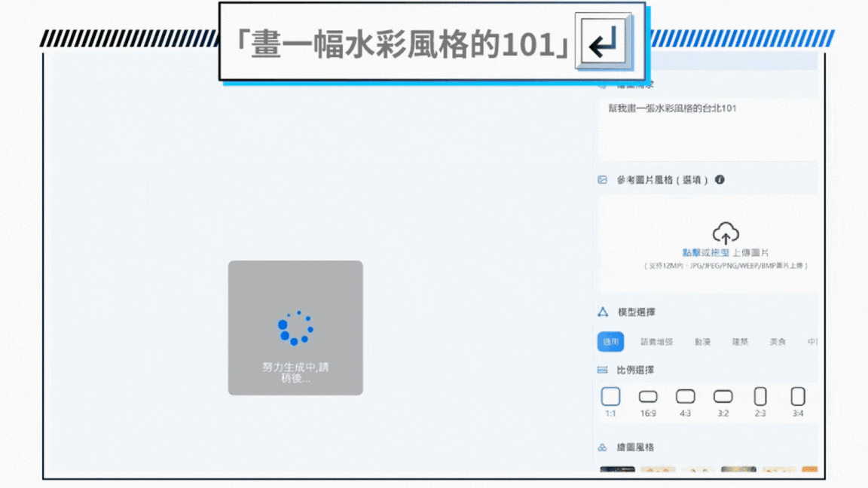Choose the 4:3 aspect ratio
Viewport: 868px width, 488px height.
(686, 403)
